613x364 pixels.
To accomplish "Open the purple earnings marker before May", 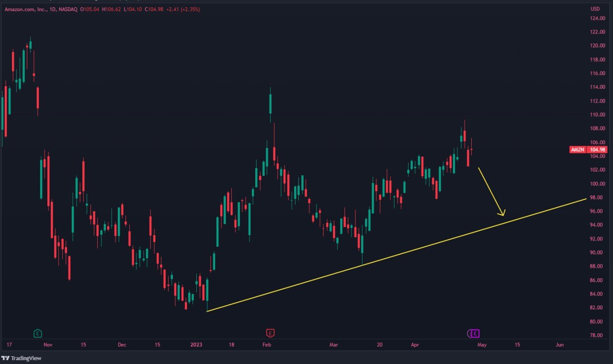I will tap(475, 333).
